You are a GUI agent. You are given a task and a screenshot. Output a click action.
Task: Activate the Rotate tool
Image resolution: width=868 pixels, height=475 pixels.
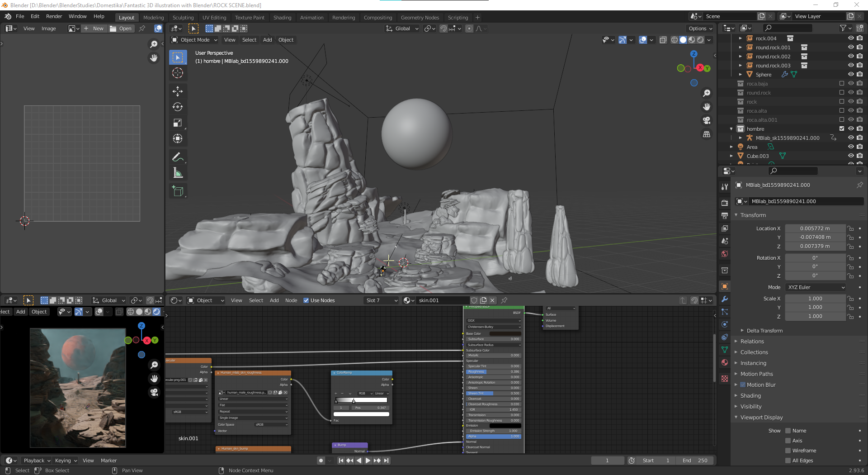coord(178,107)
